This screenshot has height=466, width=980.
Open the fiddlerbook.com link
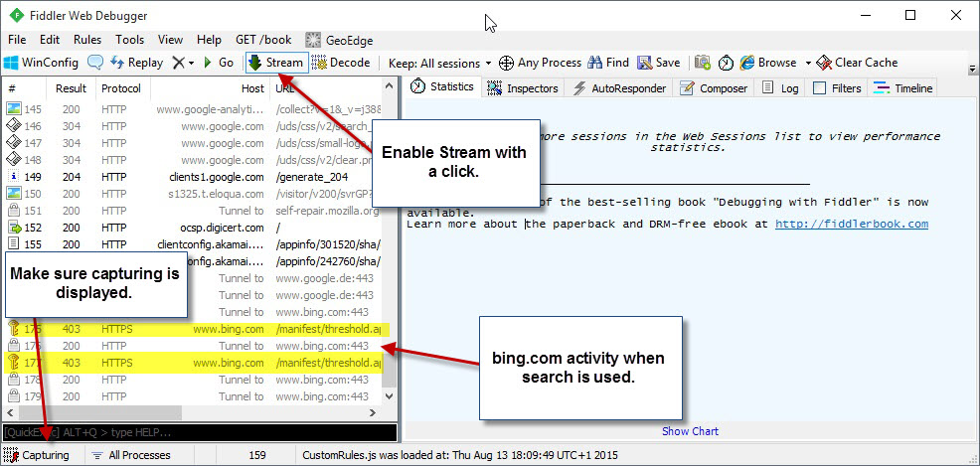852,224
